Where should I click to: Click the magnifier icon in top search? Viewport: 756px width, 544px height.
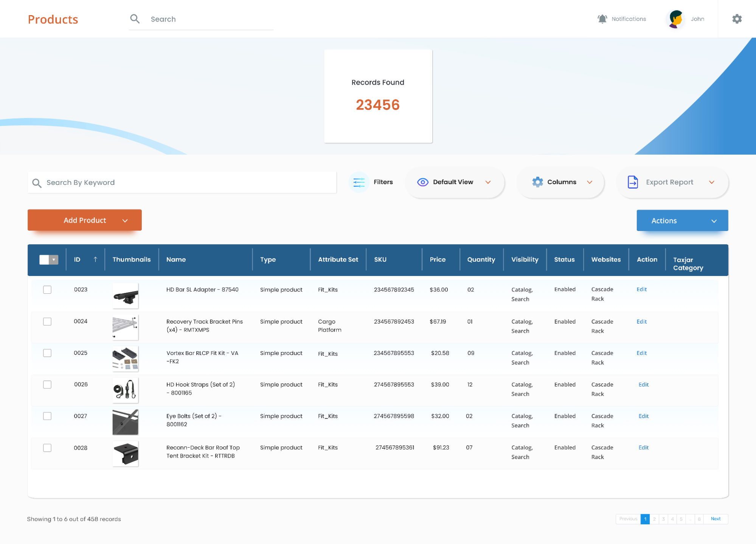135,19
